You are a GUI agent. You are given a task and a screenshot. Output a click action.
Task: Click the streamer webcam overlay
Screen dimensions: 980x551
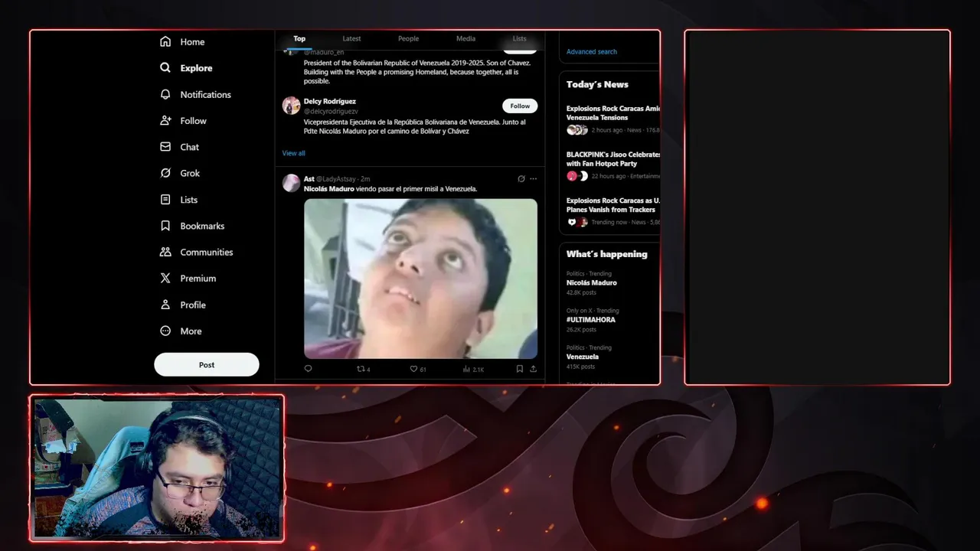tap(157, 468)
